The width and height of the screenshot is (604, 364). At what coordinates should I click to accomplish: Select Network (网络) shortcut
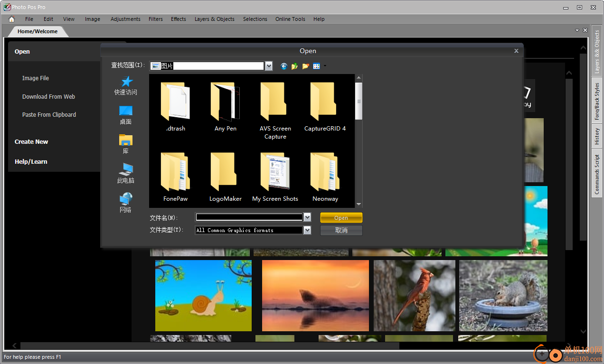tap(126, 203)
